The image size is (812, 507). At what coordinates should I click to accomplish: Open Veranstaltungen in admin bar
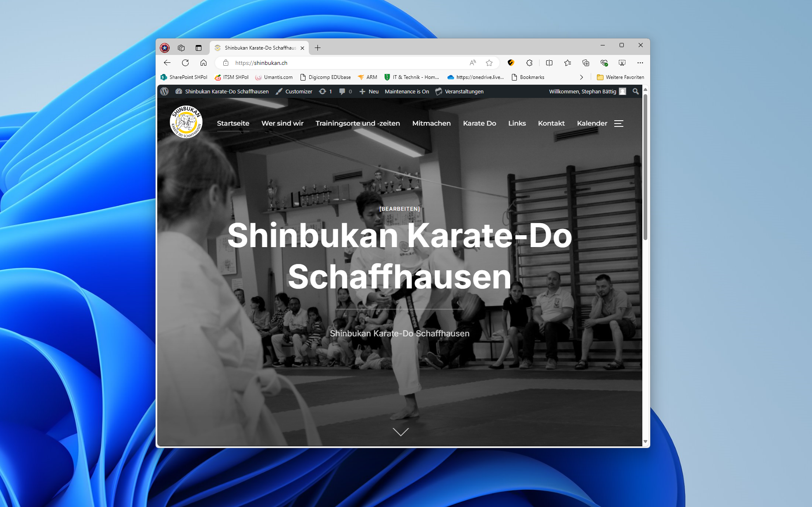tap(459, 91)
